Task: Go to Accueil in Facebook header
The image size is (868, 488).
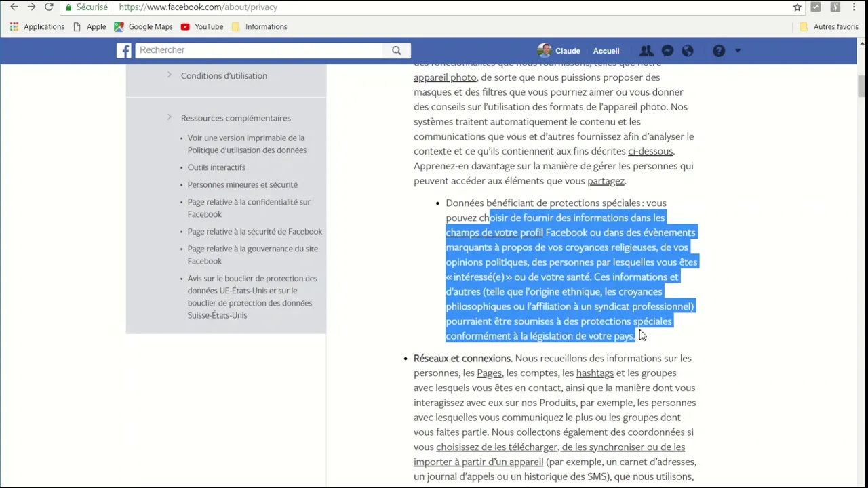Action: 606,51
